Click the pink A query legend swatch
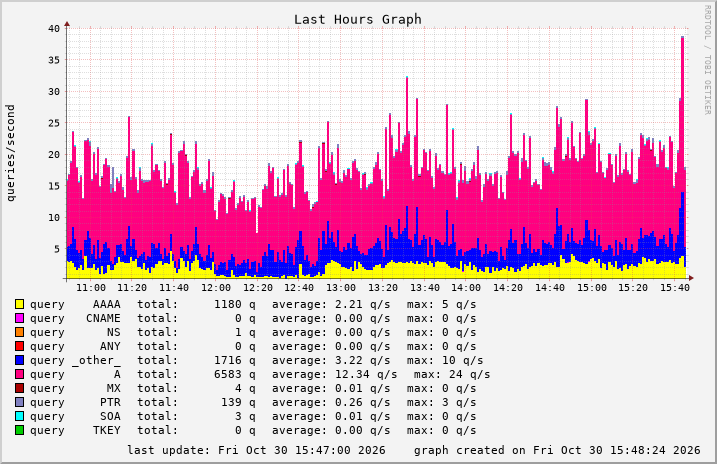This screenshot has width=717, height=464. [x=19, y=374]
